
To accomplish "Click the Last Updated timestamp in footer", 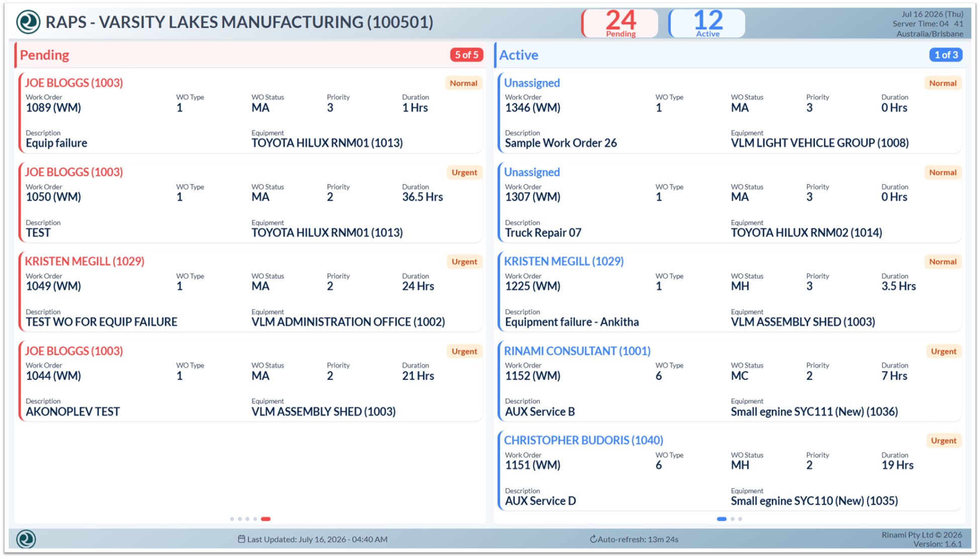I will tap(317, 539).
